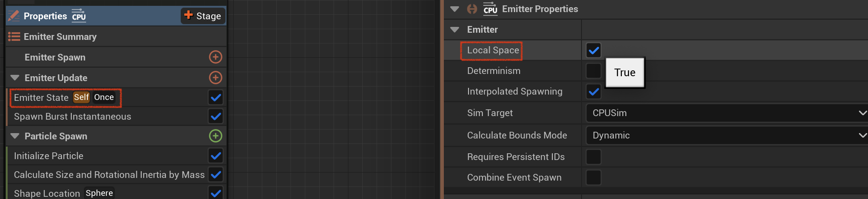Click the CPU icon beside Emitter Properties
This screenshot has width=868, height=199.
tap(490, 9)
